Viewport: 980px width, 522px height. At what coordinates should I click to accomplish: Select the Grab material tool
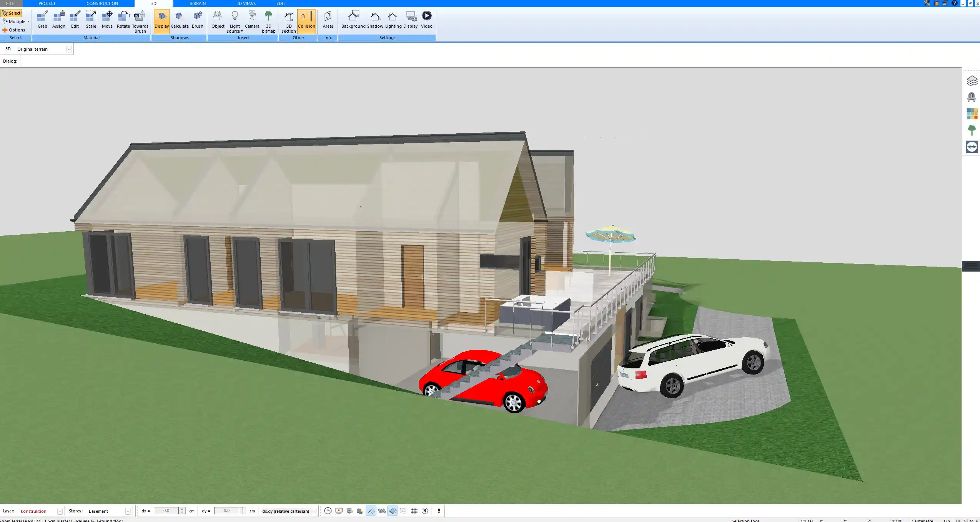pyautogui.click(x=42, y=20)
